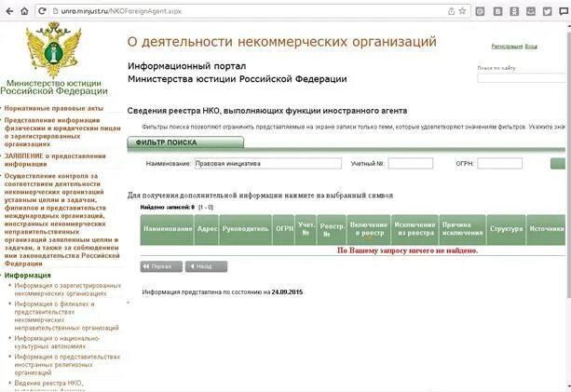This screenshot has height=392, width=571.
Task: Click the site search field under Поиск по сайту
Action: click(x=522, y=77)
